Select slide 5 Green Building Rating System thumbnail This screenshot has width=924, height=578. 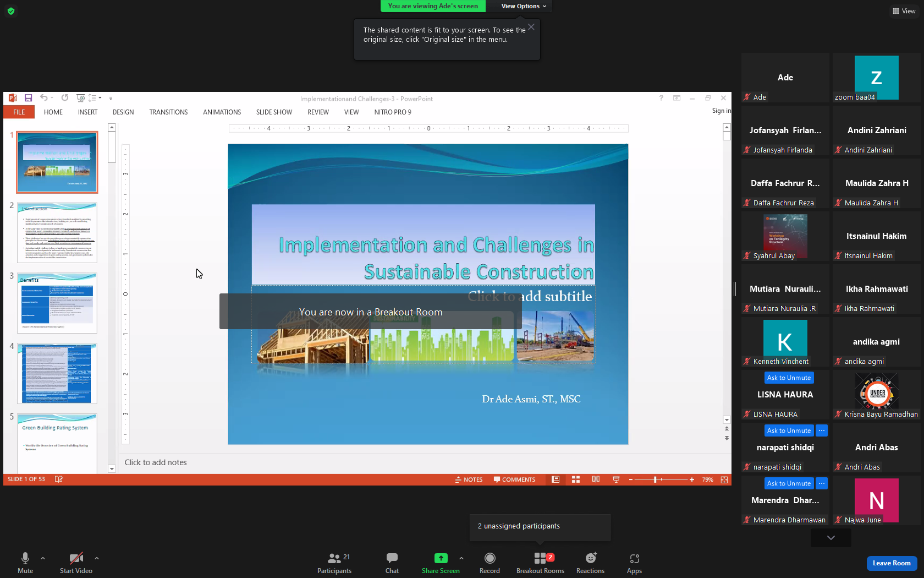[57, 443]
